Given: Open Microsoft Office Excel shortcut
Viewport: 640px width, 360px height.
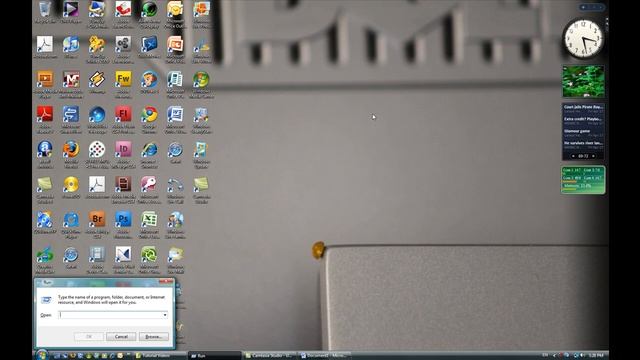Looking at the screenshot, I should pos(149,220).
